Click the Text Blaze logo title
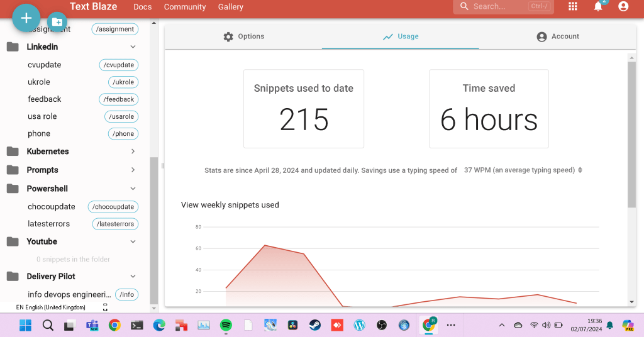Screen dimensions: 644x337 coord(93,6)
